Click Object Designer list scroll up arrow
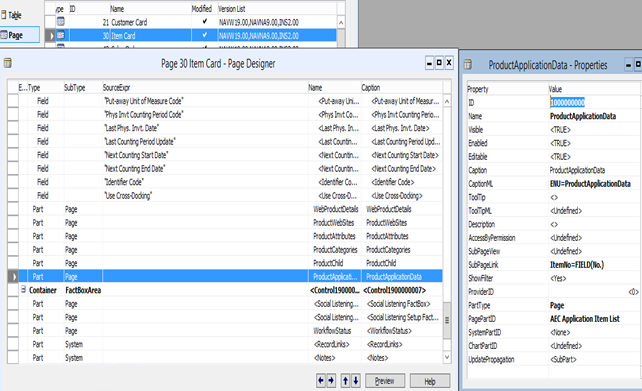Viewport: 642px width, 391px height. pos(341,22)
